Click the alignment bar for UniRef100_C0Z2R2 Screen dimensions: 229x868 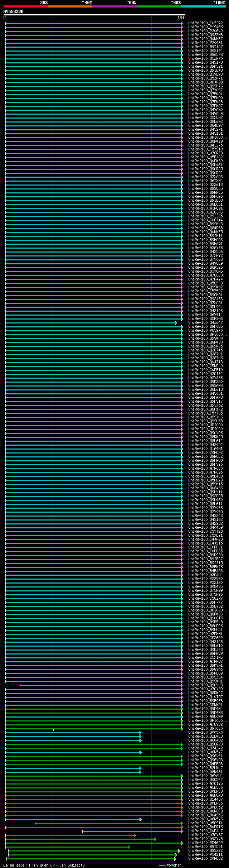(94, 23)
